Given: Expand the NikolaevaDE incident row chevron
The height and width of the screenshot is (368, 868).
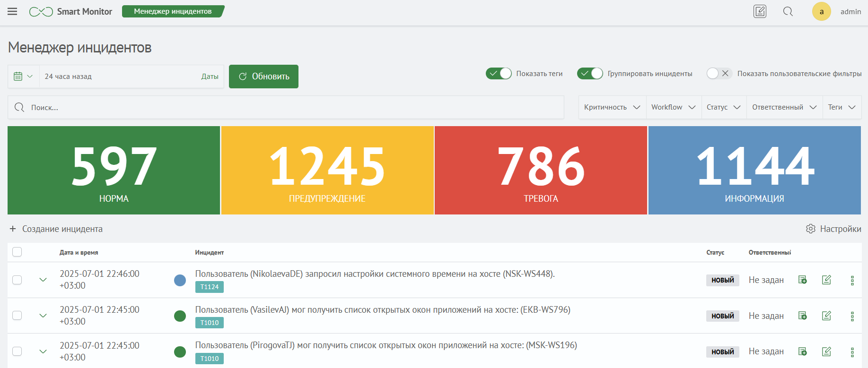Looking at the screenshot, I should [43, 280].
